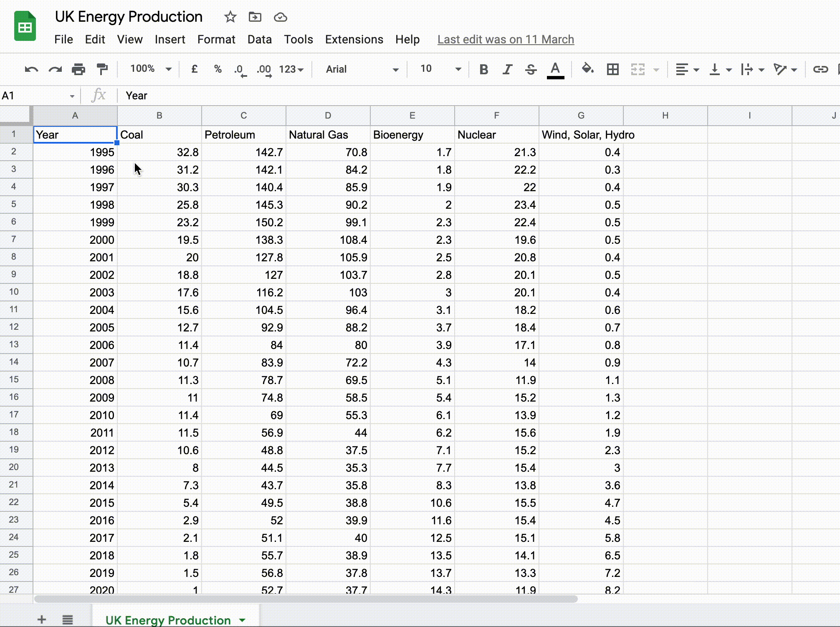Screen dimensions: 840x627
Task: Select the Paint format tool
Action: [x=102, y=69]
